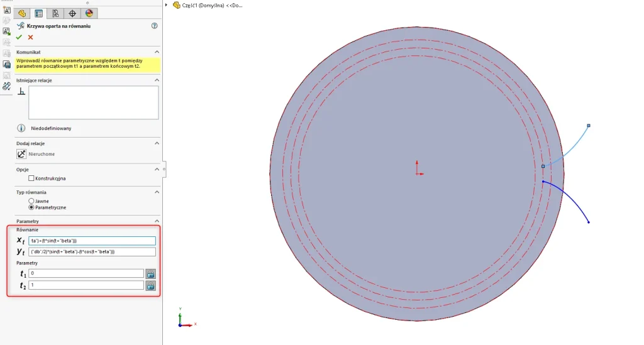Click inside the existing relations list box
Viewport: 644px width, 345px height.
(x=93, y=102)
